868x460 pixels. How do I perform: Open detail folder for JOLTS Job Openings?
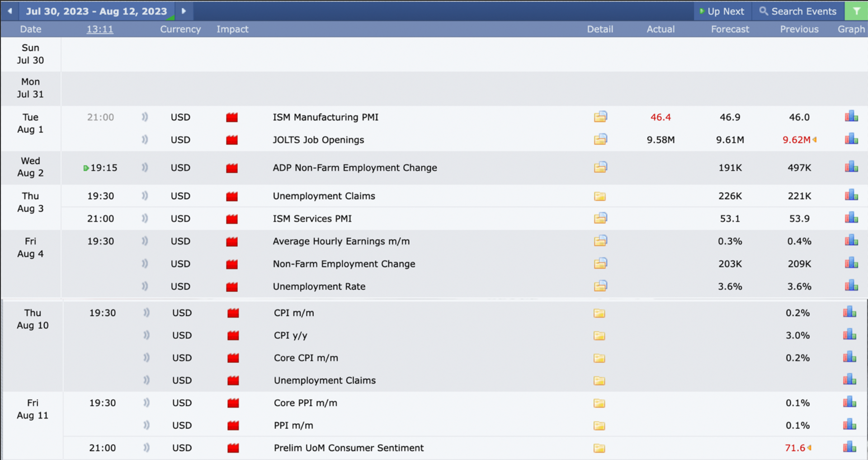click(600, 140)
